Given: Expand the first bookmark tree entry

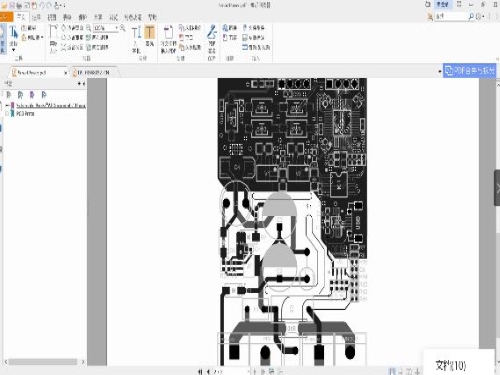Looking at the screenshot, I should point(7,105).
